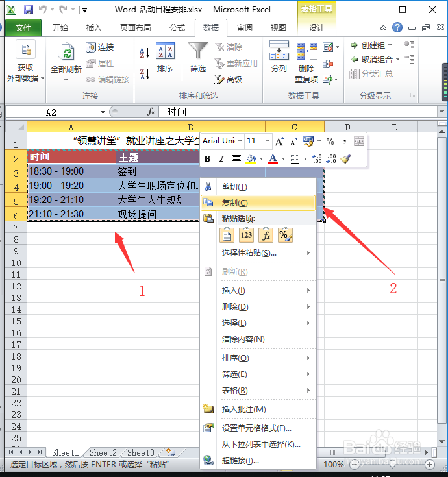
Task: Open the Name Box dropdown arrow
Action: (x=103, y=112)
